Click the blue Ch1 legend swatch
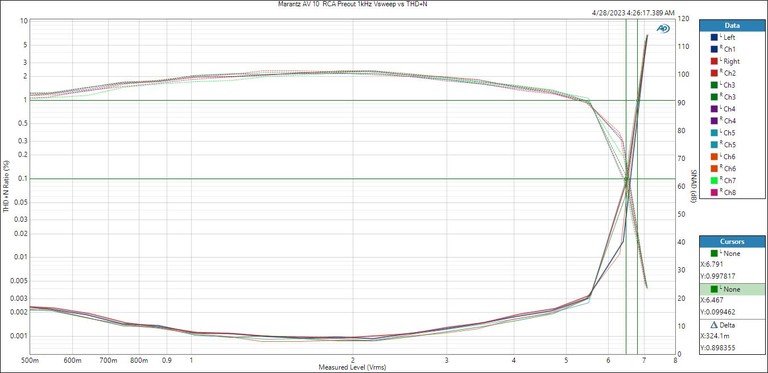This screenshot has height=373, width=768. pos(714,49)
